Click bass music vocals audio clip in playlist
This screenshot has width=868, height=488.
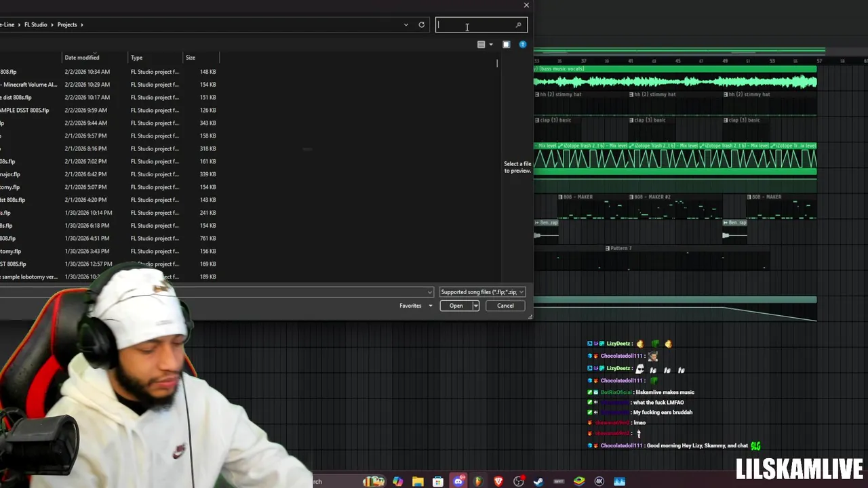click(675, 79)
